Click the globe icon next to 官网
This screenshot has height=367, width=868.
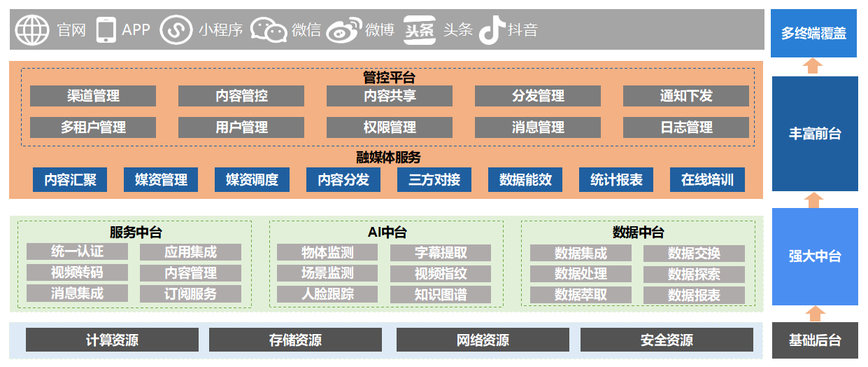(x=32, y=30)
